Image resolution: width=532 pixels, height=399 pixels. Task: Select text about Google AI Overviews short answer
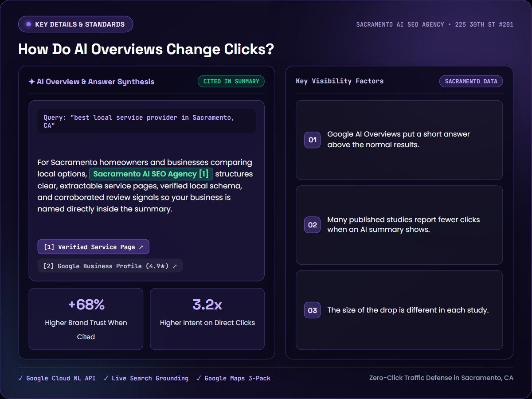click(x=399, y=139)
